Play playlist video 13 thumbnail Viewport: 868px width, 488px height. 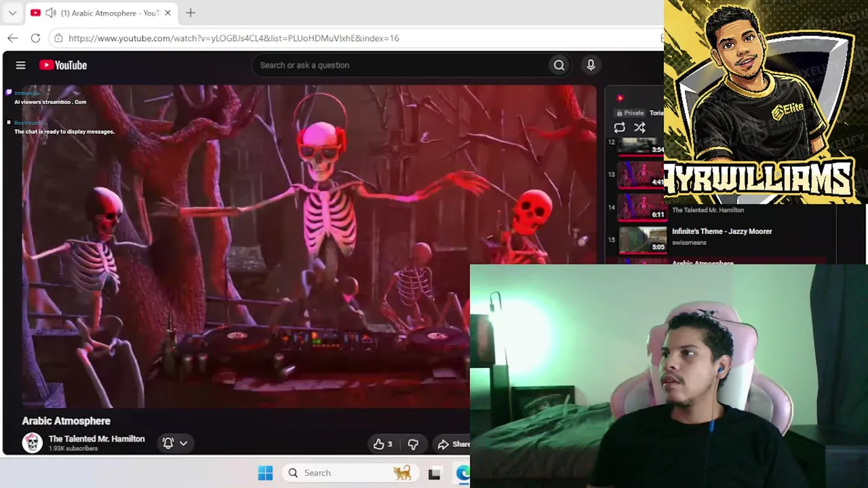click(x=642, y=174)
